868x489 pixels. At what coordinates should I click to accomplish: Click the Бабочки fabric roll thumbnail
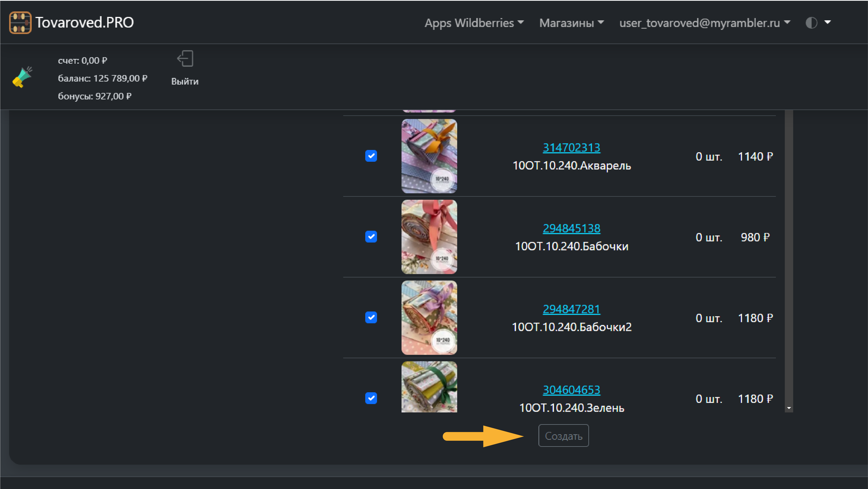(429, 236)
